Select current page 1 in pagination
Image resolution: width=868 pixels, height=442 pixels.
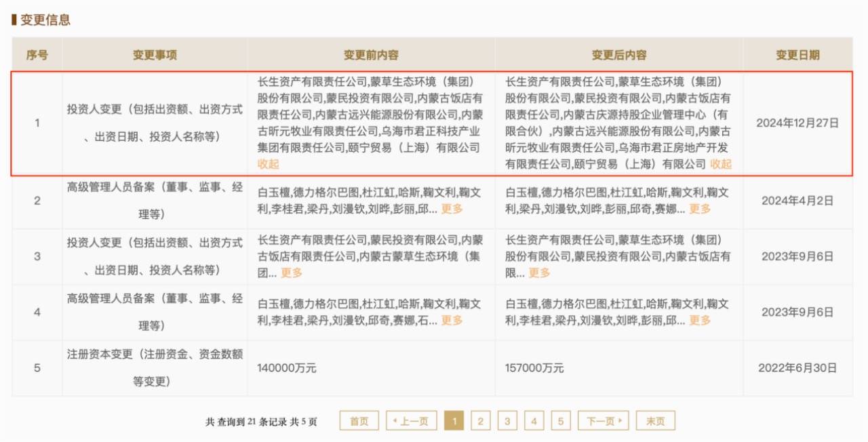(454, 421)
